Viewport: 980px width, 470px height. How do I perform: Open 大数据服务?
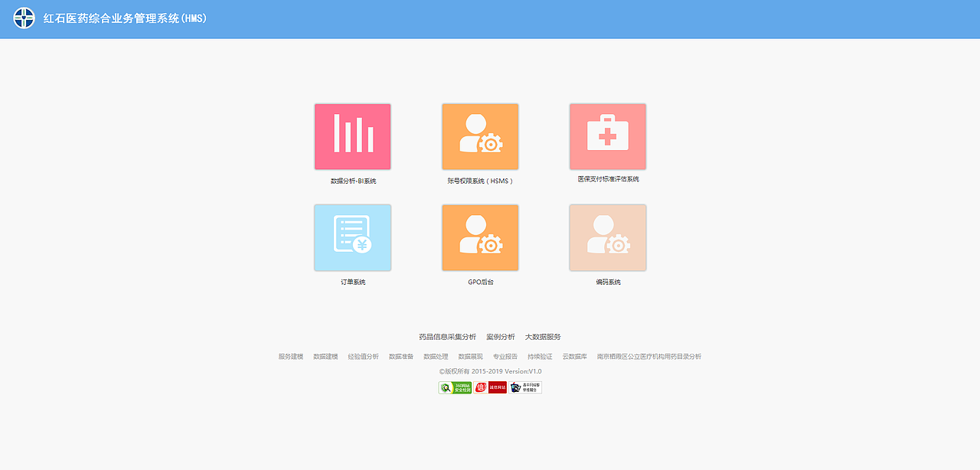[x=544, y=337]
